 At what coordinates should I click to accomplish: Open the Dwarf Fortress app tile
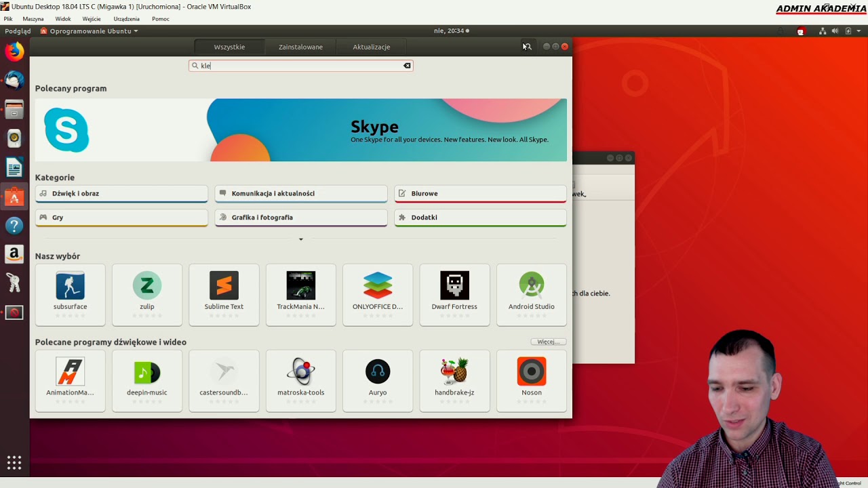(x=454, y=295)
